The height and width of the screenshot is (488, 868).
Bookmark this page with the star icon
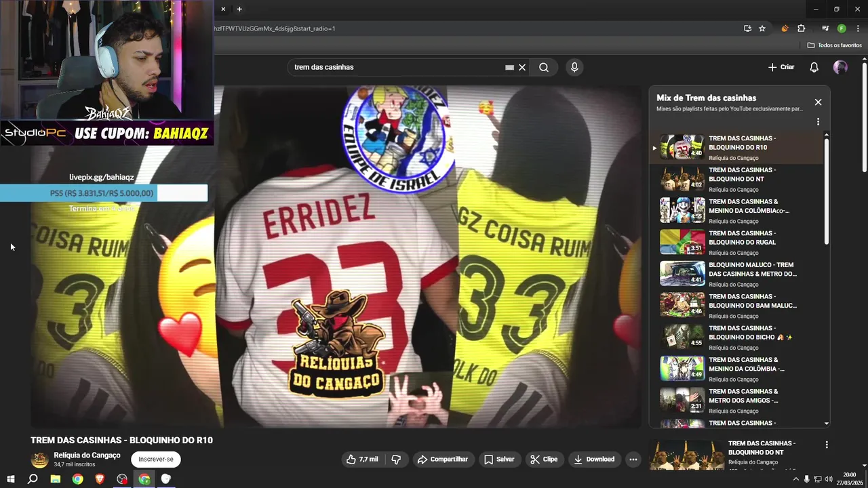762,28
